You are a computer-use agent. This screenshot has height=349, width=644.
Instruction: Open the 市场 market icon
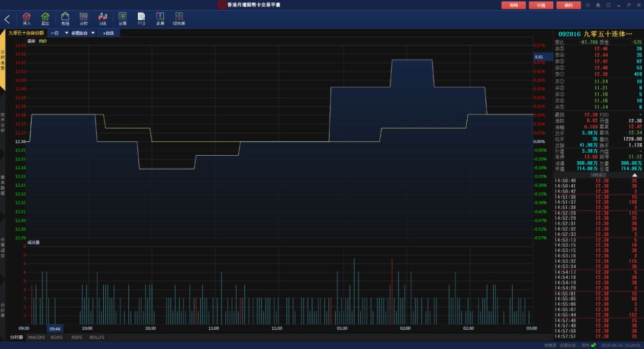(66, 19)
